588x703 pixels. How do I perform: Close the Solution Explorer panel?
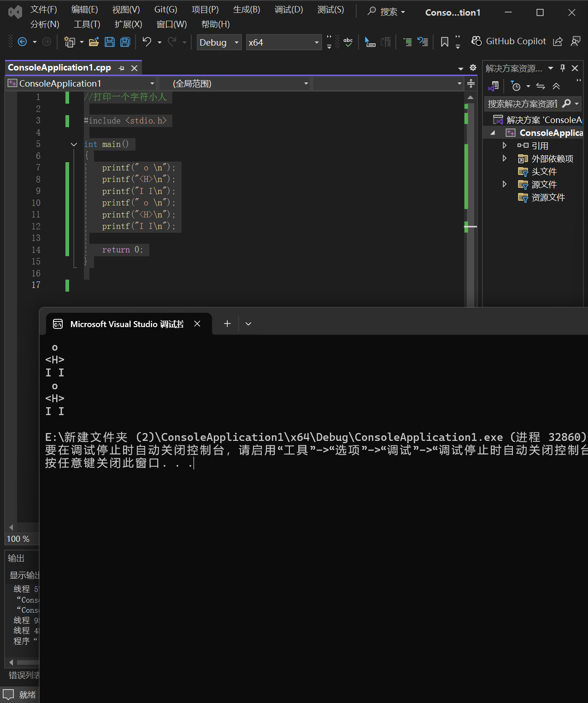point(575,68)
